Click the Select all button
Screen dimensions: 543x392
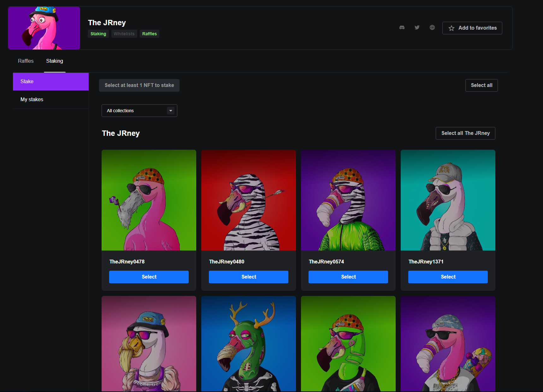point(481,85)
